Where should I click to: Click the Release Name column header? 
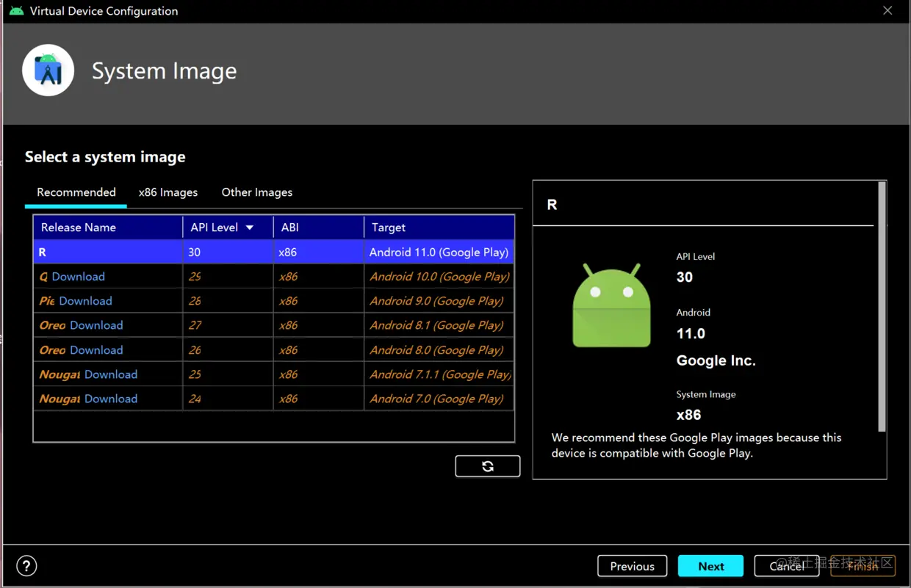[x=108, y=228]
